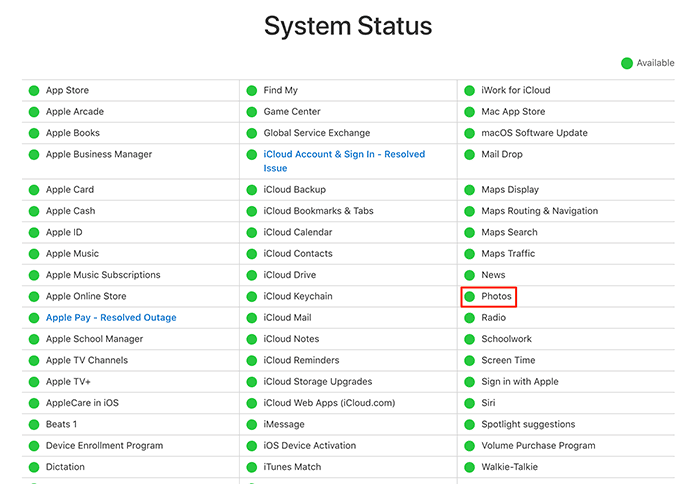680x484 pixels.
Task: Click status dot next to Find My
Action: 252,91
